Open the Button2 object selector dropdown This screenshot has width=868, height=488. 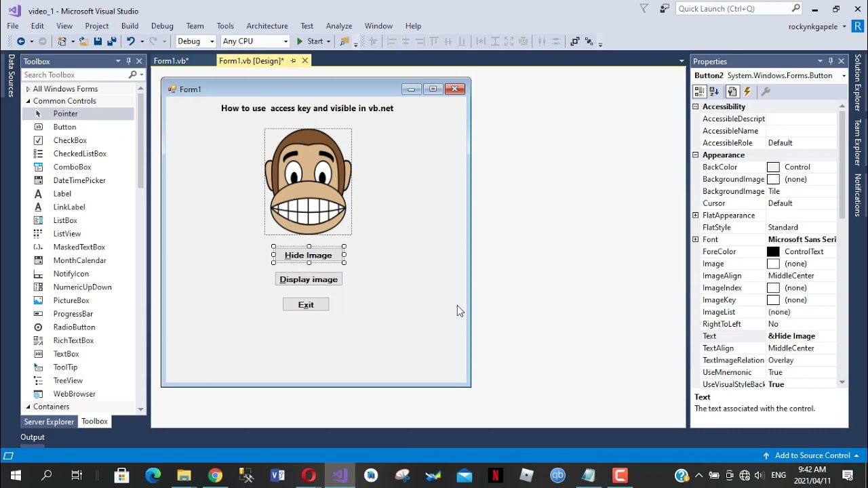point(844,76)
